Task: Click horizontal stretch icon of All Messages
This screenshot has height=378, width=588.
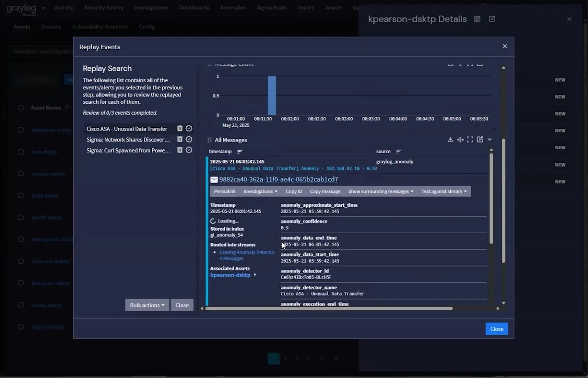Action: pyautogui.click(x=460, y=139)
